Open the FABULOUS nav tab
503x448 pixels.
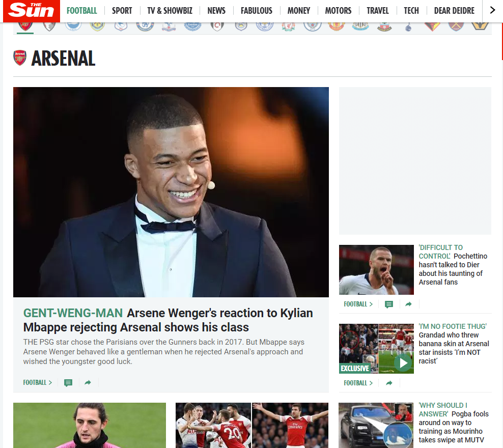pos(256,11)
